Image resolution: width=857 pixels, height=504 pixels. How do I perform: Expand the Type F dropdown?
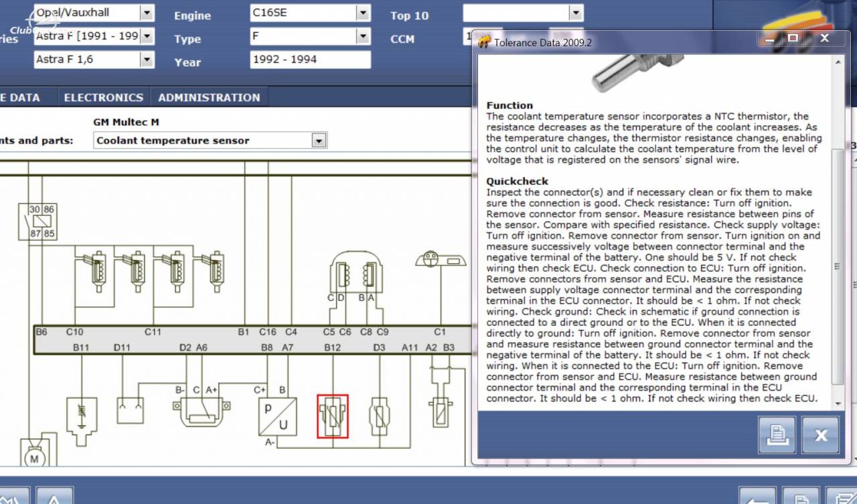363,36
